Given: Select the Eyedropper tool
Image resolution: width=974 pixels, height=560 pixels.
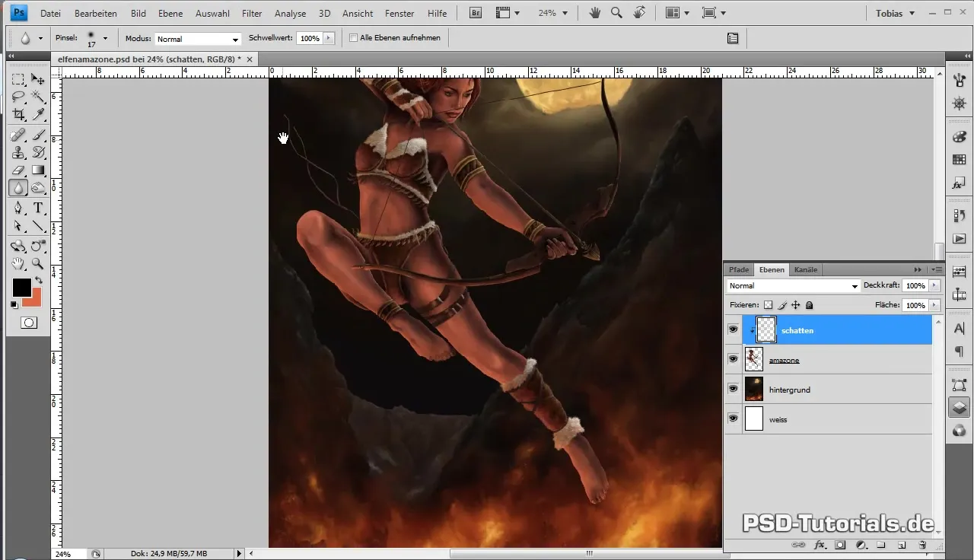Looking at the screenshot, I should (x=38, y=114).
